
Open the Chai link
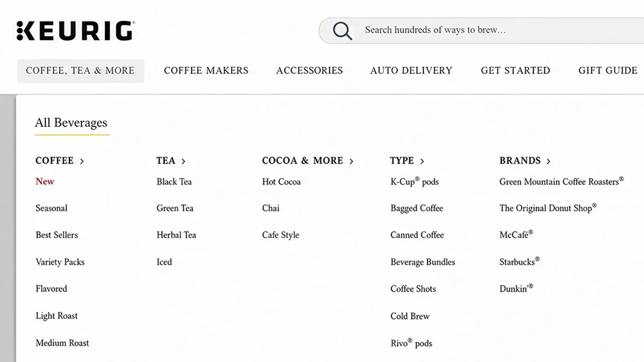pyautogui.click(x=270, y=208)
